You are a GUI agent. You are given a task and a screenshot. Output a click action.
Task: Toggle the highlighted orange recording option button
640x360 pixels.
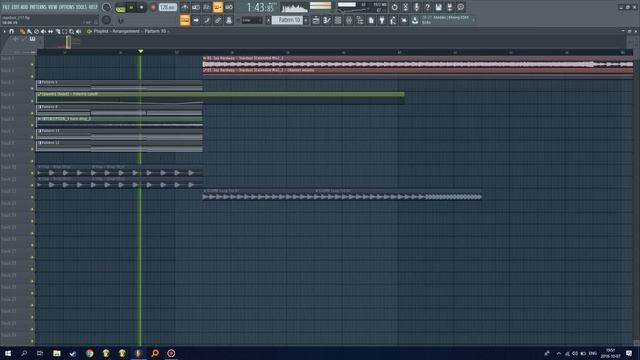click(218, 7)
